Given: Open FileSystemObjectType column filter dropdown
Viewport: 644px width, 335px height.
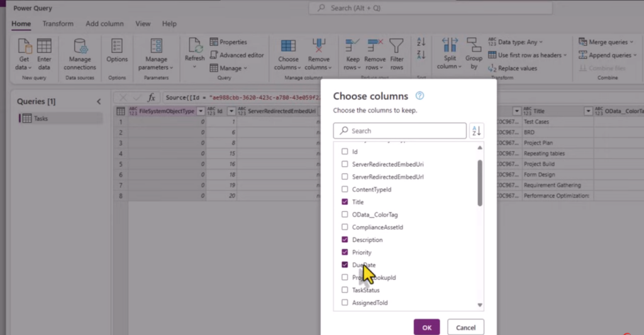Looking at the screenshot, I should [x=201, y=111].
